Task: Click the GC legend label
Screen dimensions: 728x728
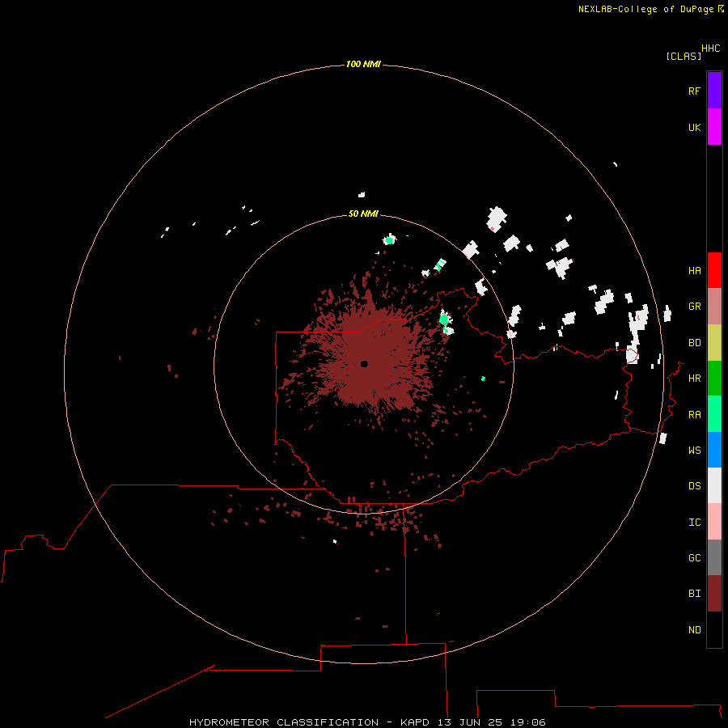Action: coord(694,557)
